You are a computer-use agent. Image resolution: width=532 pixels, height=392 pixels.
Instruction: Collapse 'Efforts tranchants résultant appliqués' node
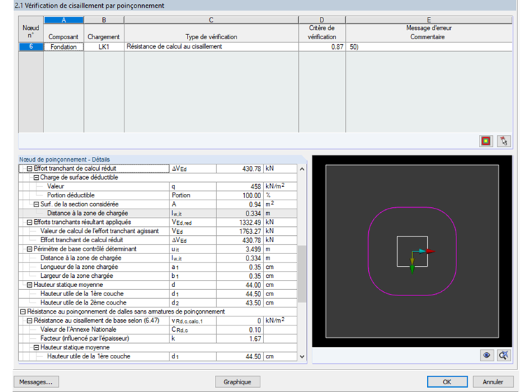point(29,223)
